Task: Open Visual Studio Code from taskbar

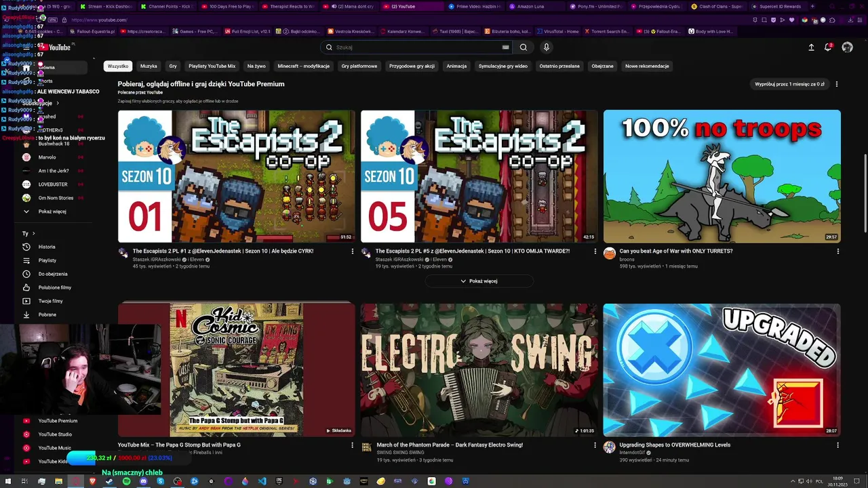Action: (x=262, y=481)
